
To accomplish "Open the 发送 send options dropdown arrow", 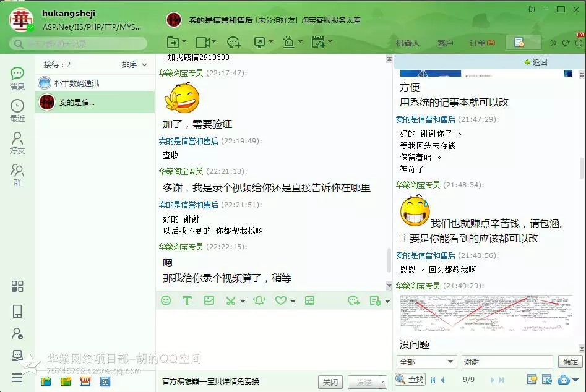I will click(x=382, y=382).
